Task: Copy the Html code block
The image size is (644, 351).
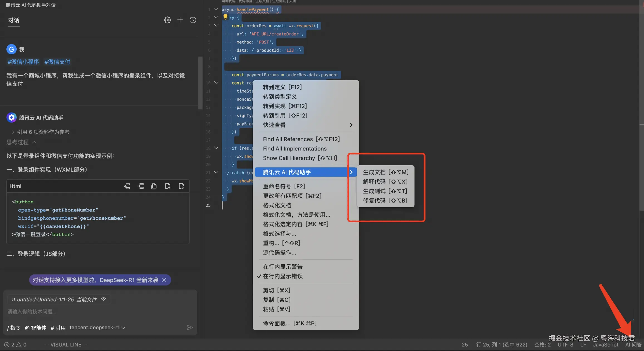Action: [154, 186]
